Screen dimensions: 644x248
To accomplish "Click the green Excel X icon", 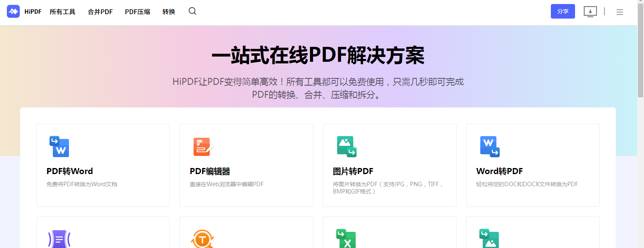I will [x=346, y=239].
